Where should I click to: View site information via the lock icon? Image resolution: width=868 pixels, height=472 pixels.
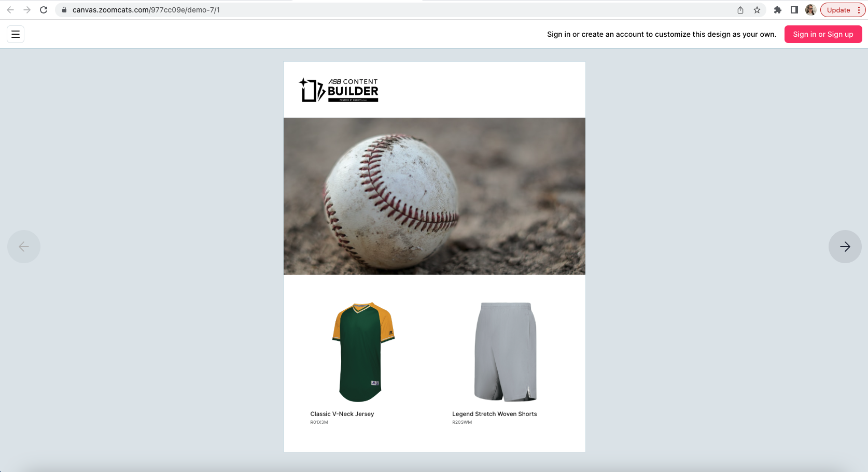click(64, 10)
